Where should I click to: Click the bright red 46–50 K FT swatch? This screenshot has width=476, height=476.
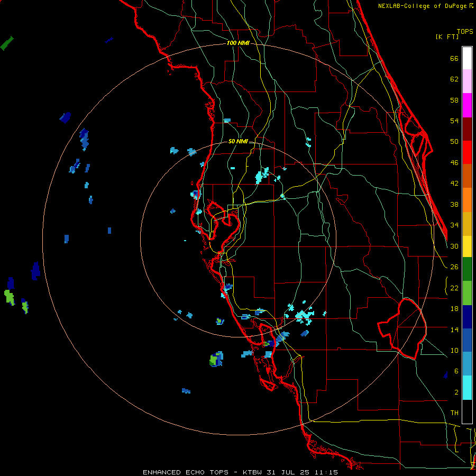pyautogui.click(x=467, y=152)
